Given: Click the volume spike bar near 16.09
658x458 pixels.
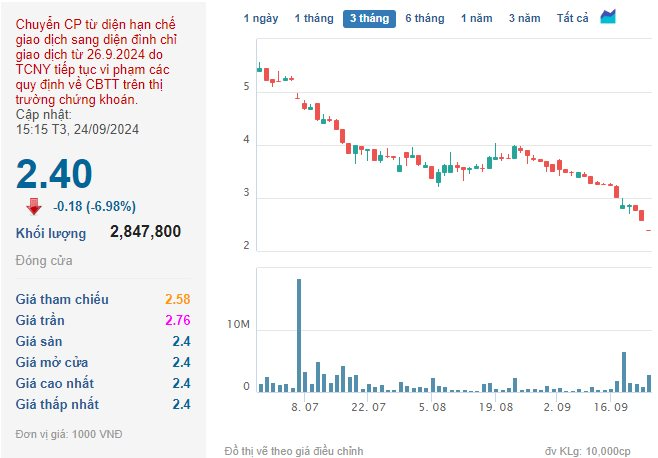Looking at the screenshot, I should pyautogui.click(x=624, y=371).
